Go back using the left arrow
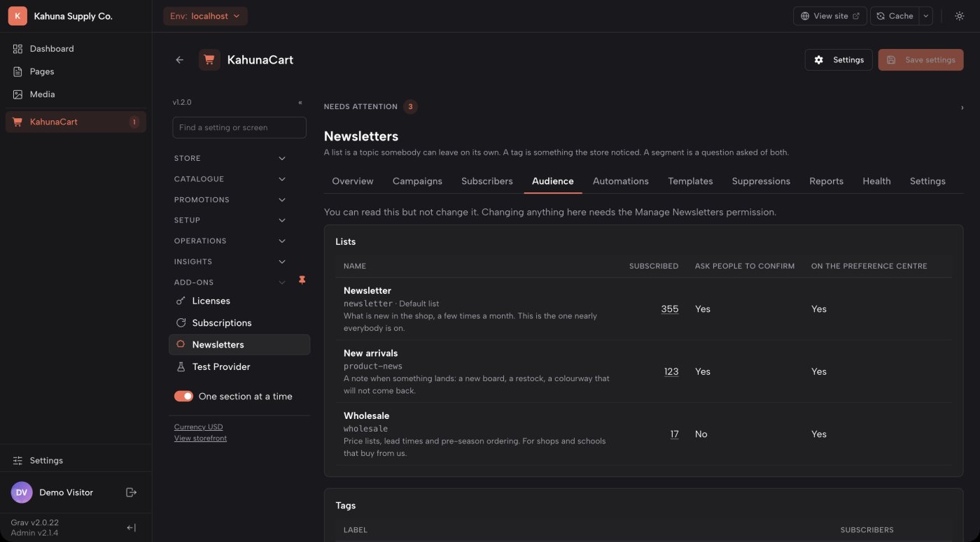The image size is (980, 542). tap(180, 60)
